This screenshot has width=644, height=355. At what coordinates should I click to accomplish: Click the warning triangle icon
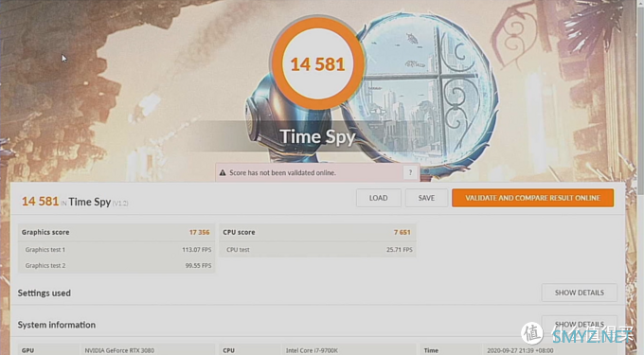point(223,173)
